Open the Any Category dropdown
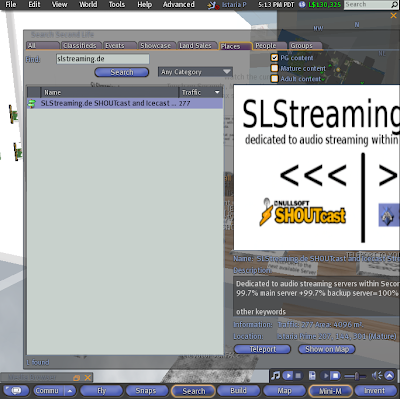Viewport: 400px width, 399px height. (195, 72)
